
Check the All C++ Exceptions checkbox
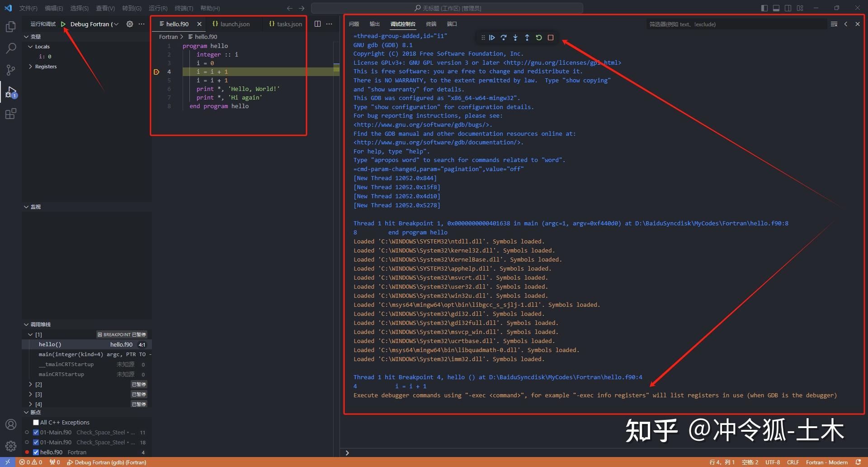[36, 422]
